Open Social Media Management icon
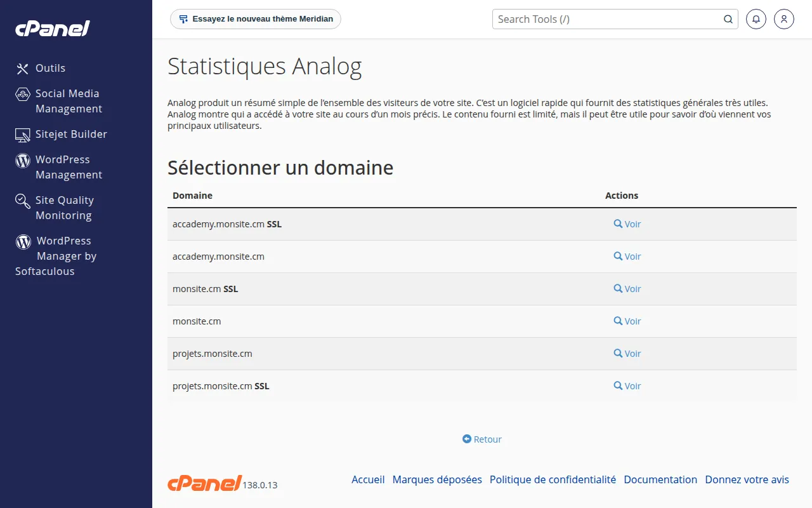 click(x=23, y=94)
